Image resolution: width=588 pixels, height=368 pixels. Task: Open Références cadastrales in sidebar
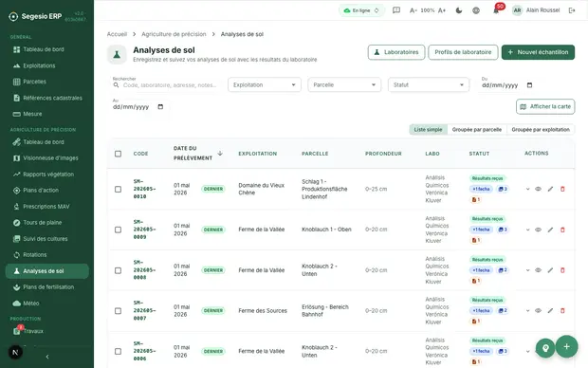click(x=47, y=98)
